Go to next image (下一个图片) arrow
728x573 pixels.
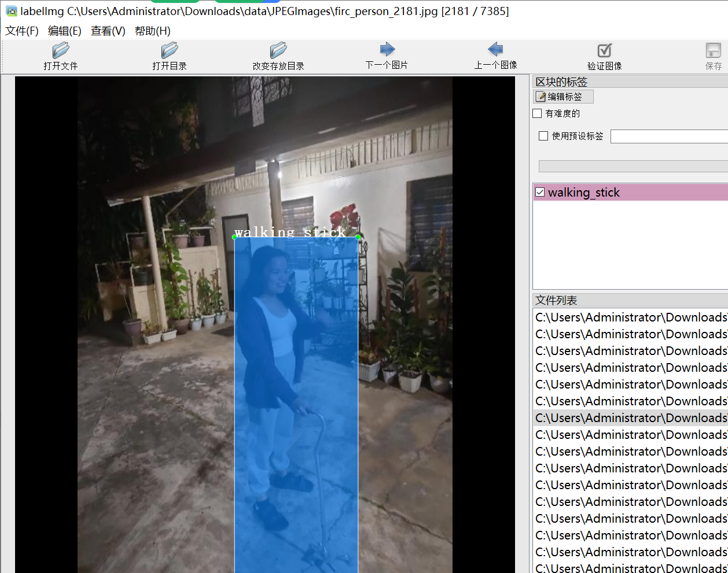[x=387, y=49]
